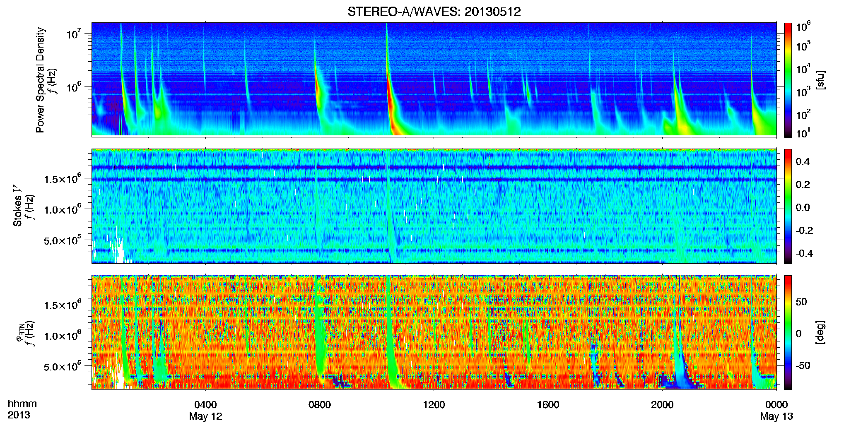The image size is (868, 447).
Task: Click the -50 value on degree colorbar
Action: (802, 365)
